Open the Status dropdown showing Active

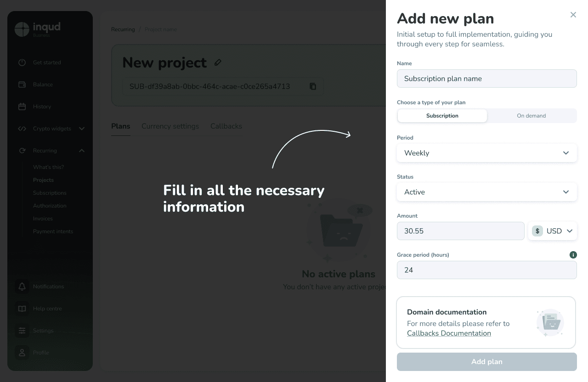(486, 192)
